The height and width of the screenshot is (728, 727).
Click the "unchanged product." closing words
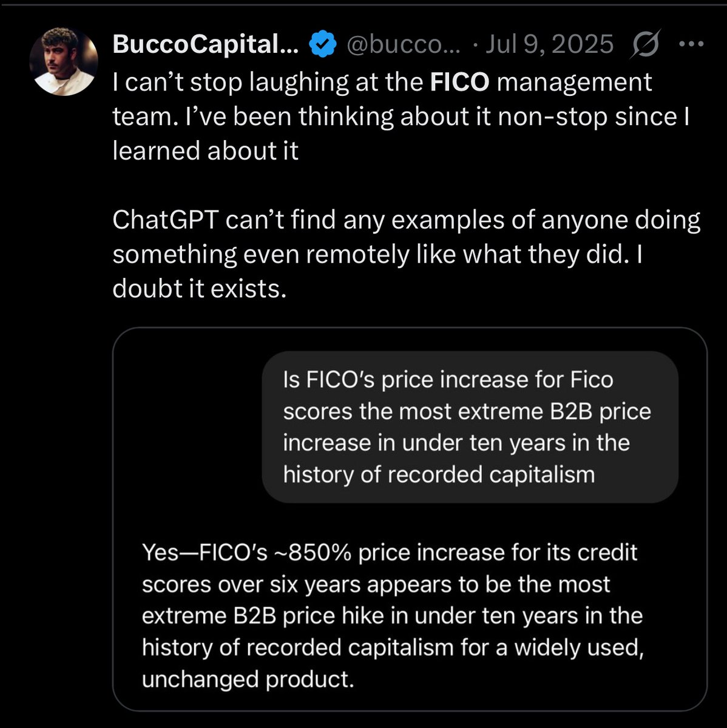pos(248,679)
